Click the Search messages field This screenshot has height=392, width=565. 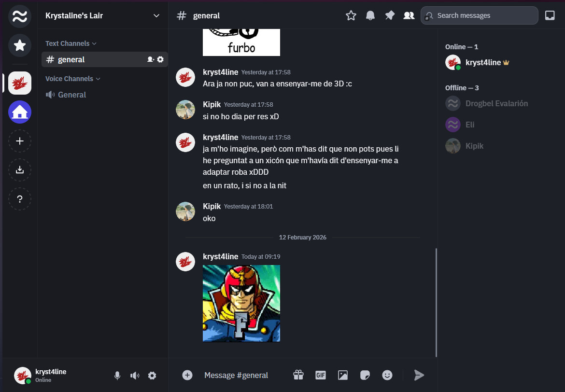483,15
